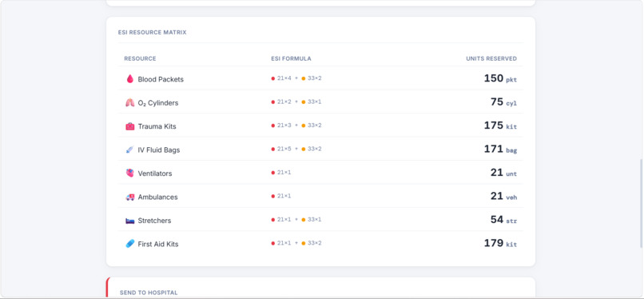Click the SEND TO HOSPITAL section heading
This screenshot has height=299, width=644.
149,293
